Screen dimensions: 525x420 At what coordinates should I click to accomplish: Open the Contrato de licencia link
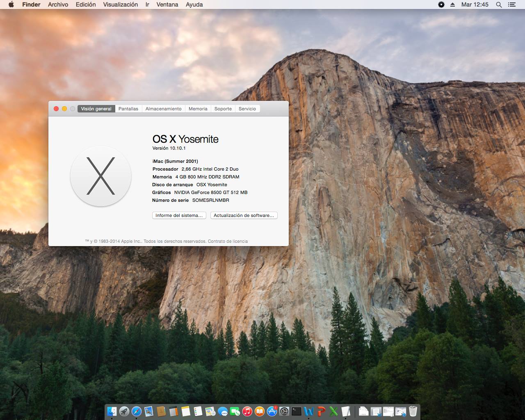click(228, 241)
